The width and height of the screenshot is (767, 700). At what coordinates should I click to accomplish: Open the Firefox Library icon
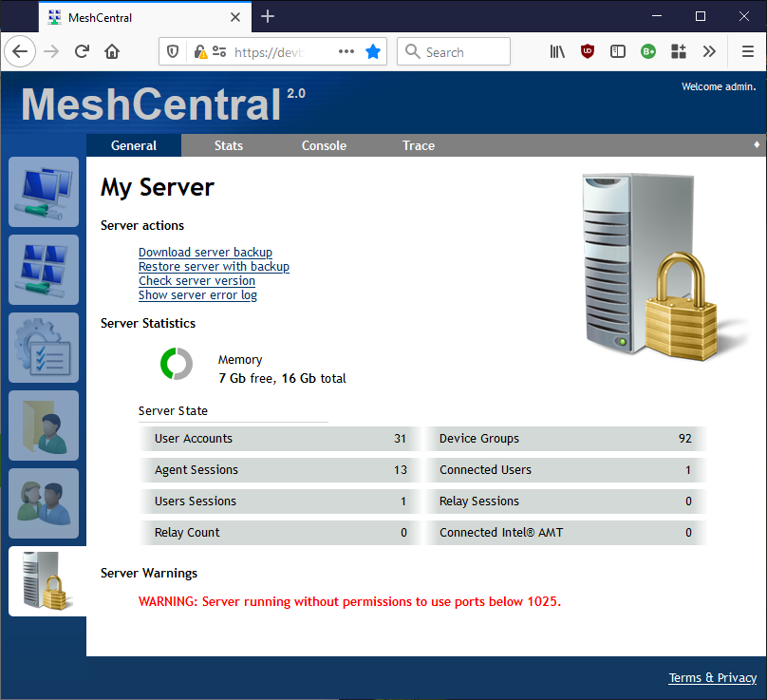coord(557,51)
